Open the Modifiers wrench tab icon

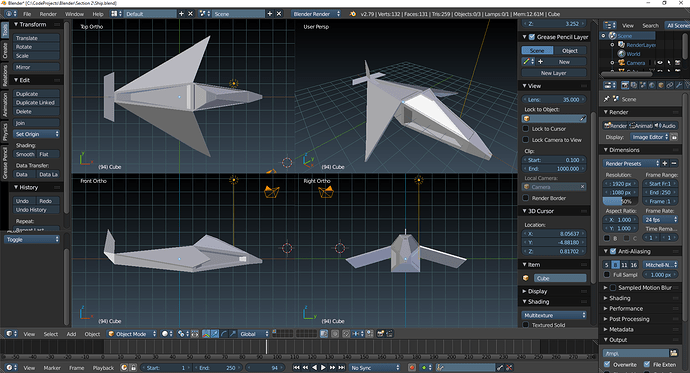pos(679,85)
